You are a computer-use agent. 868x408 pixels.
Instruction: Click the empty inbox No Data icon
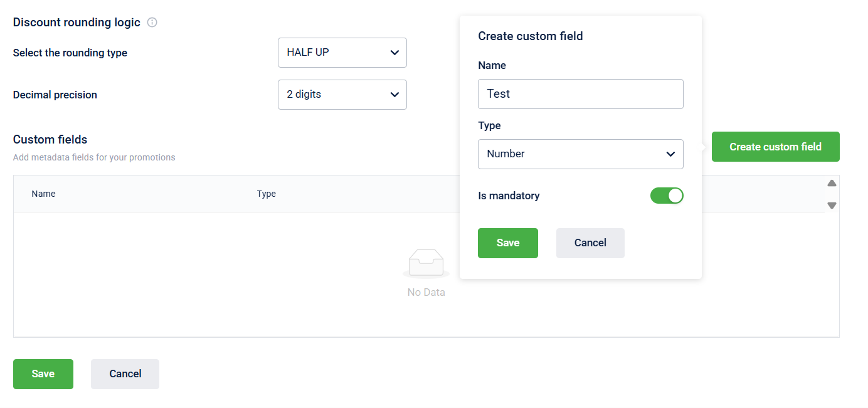click(426, 263)
